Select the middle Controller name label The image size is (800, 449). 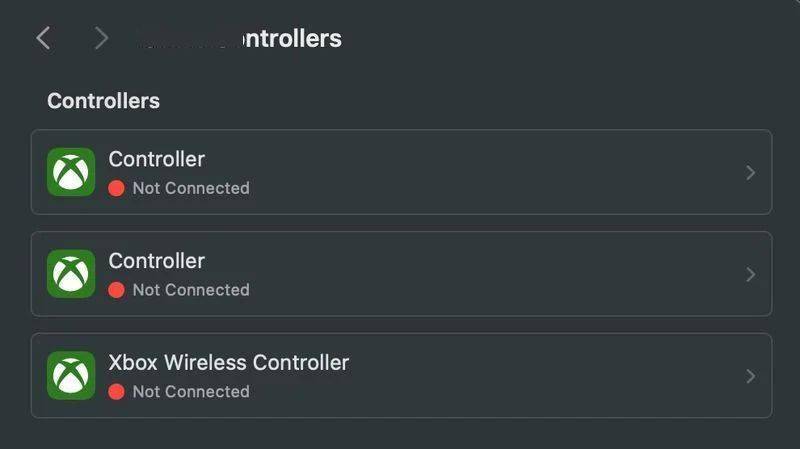coord(157,261)
